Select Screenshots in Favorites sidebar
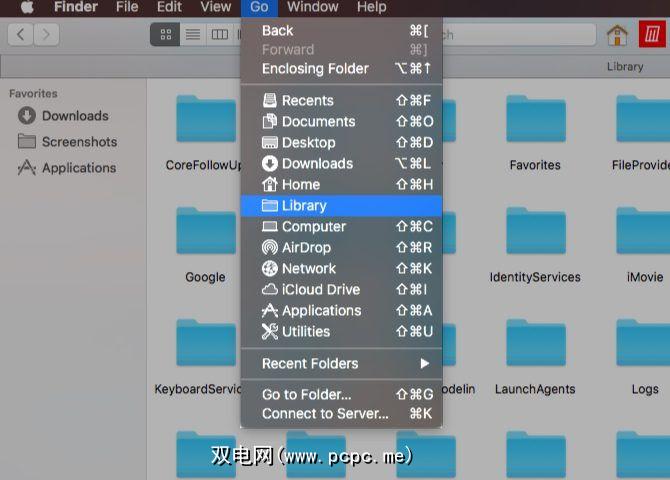This screenshot has width=670, height=480. (68, 142)
